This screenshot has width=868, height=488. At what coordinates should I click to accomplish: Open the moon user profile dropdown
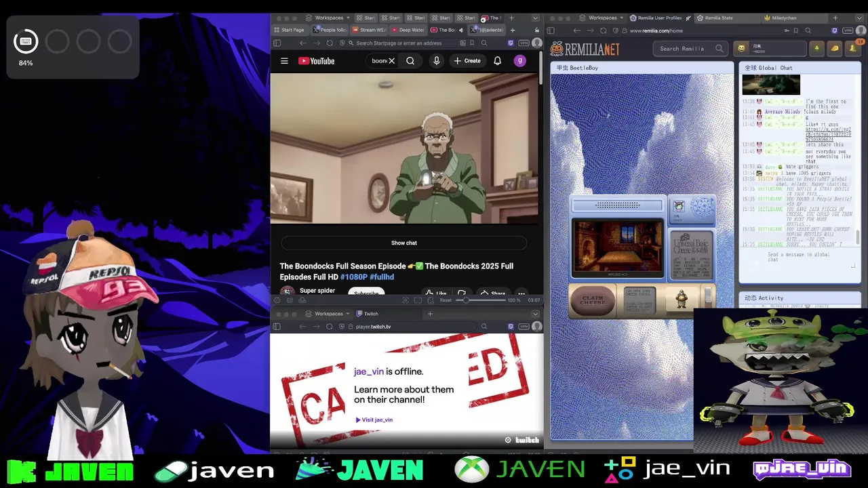click(771, 49)
